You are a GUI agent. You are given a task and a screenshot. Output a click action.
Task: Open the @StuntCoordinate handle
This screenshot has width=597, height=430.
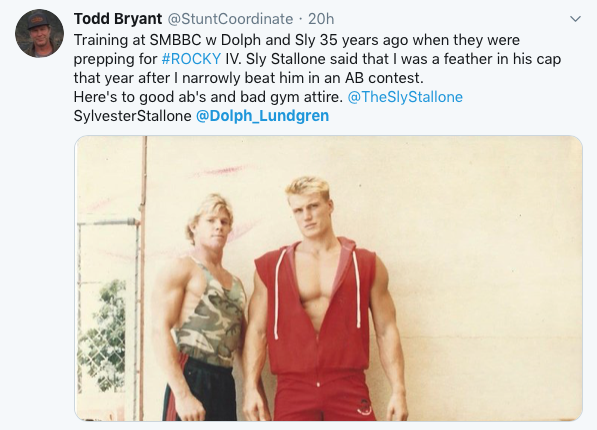click(230, 19)
